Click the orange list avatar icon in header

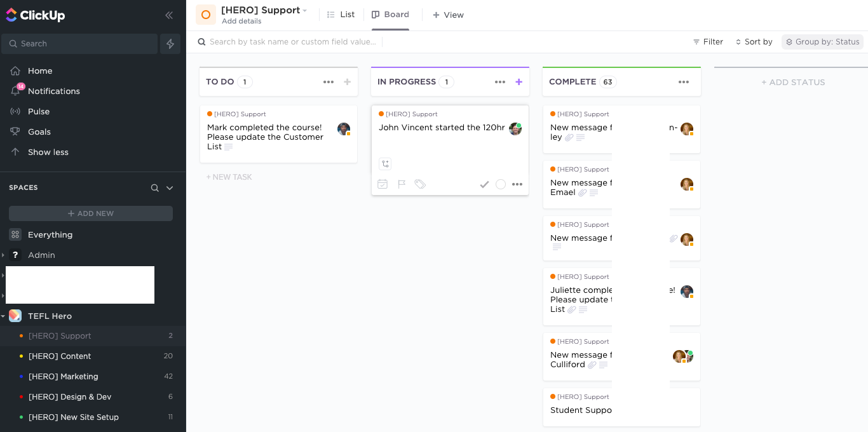(x=206, y=15)
